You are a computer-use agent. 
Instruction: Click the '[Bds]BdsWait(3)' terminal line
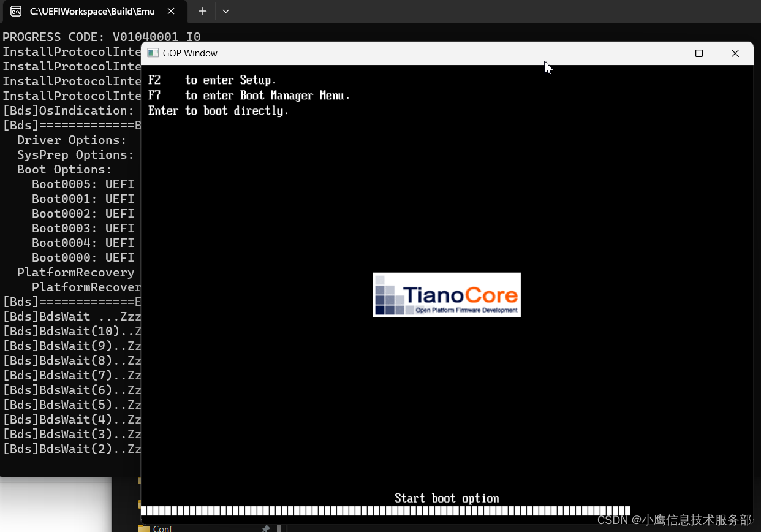tap(72, 434)
